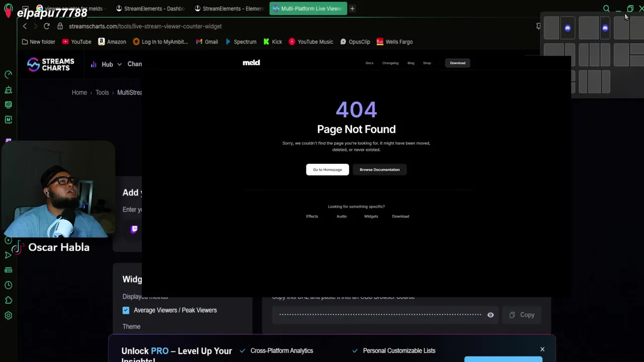Click the pin icon beside address bar
The height and width of the screenshot is (362, 644).
538,26
